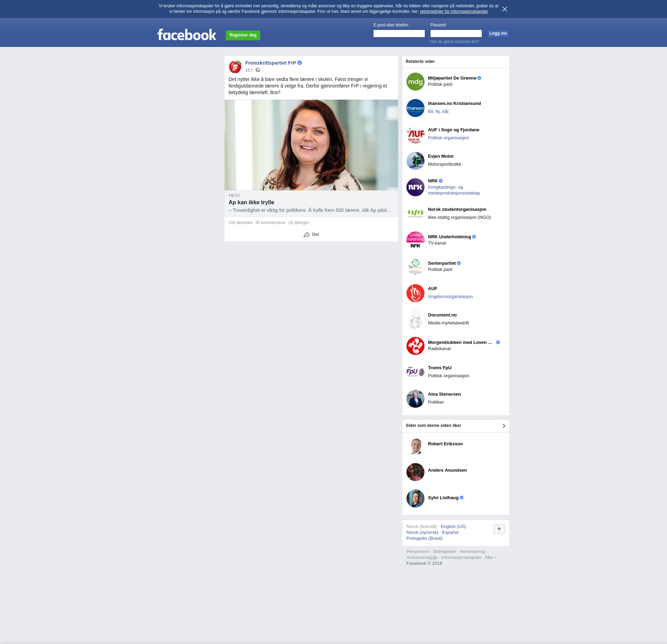Image resolution: width=667 pixels, height=644 pixels.
Task: Open the Ungdomsorganisasjon category link
Action: pos(450,297)
